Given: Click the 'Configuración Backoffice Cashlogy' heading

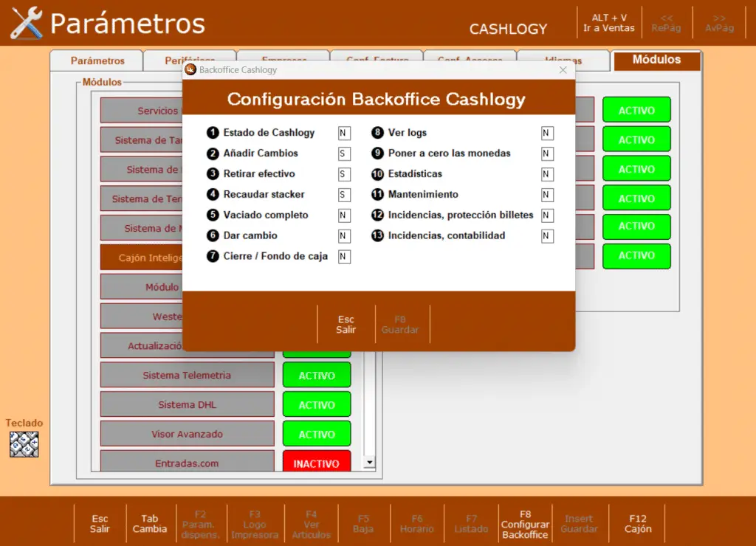Looking at the screenshot, I should tap(376, 99).
